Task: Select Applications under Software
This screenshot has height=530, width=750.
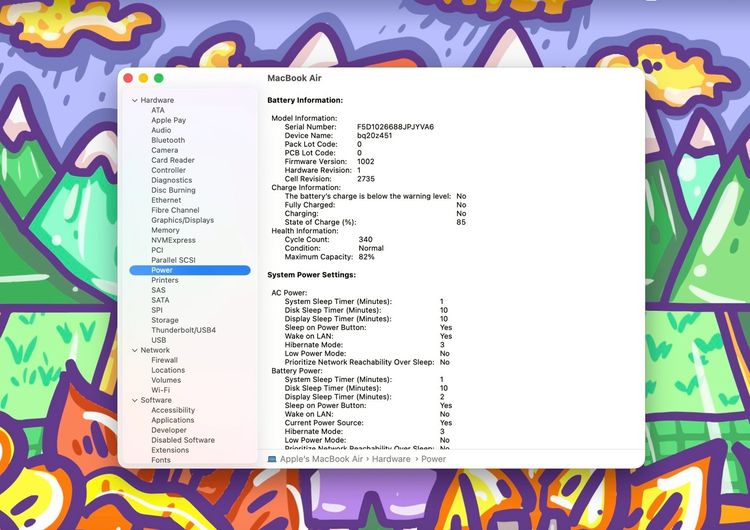Action: tap(173, 420)
